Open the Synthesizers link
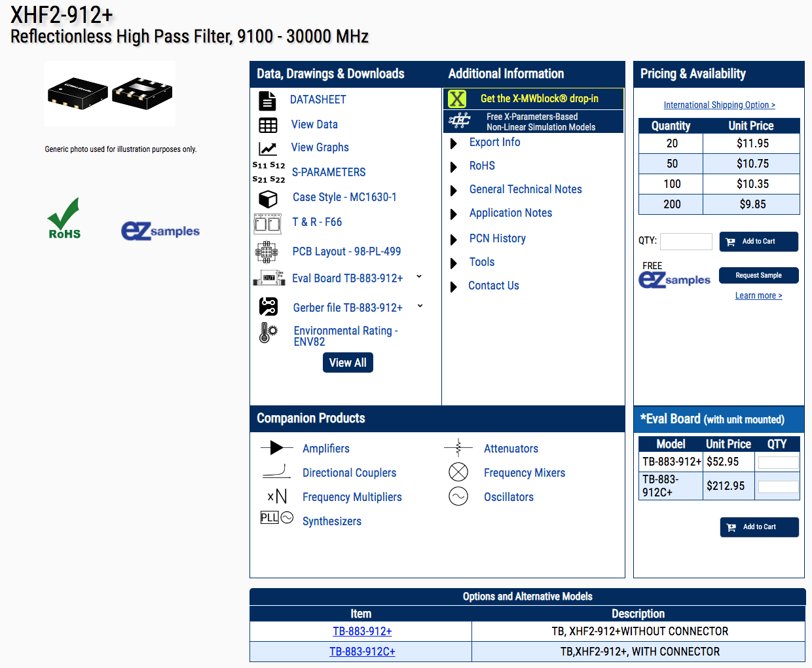The height and width of the screenshot is (668, 812). pyautogui.click(x=332, y=521)
